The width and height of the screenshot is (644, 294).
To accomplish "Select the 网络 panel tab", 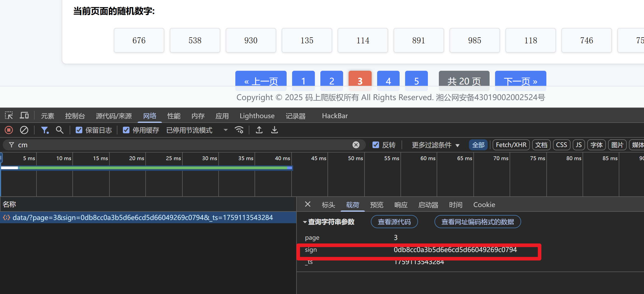I will pyautogui.click(x=150, y=116).
